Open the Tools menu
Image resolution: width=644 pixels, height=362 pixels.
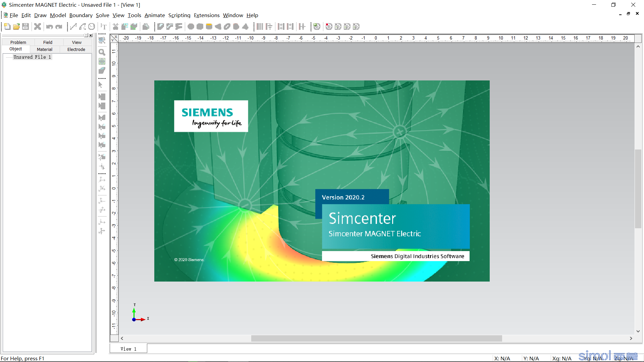(134, 15)
